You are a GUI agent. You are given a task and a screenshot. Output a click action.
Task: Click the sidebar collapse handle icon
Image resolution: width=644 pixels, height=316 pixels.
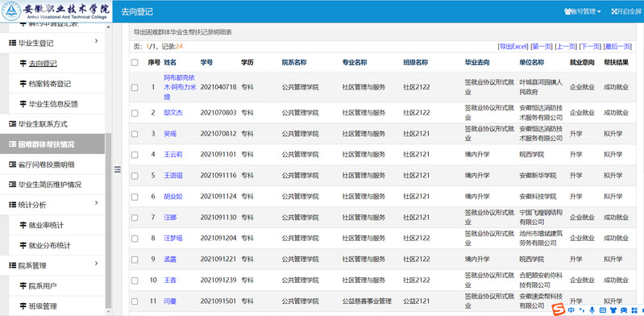pyautogui.click(x=118, y=169)
